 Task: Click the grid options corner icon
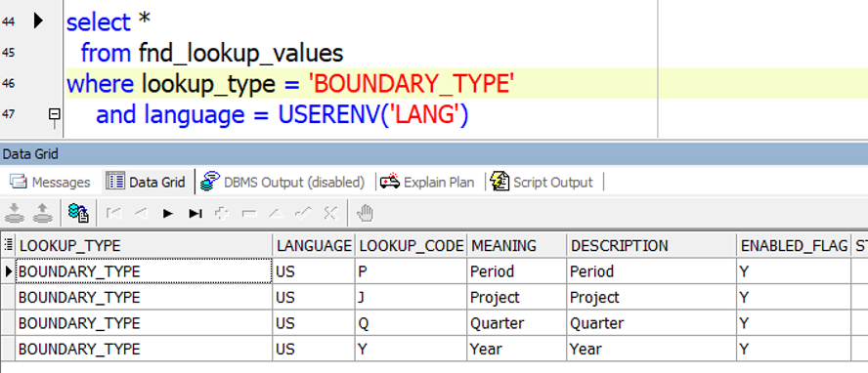click(x=8, y=245)
